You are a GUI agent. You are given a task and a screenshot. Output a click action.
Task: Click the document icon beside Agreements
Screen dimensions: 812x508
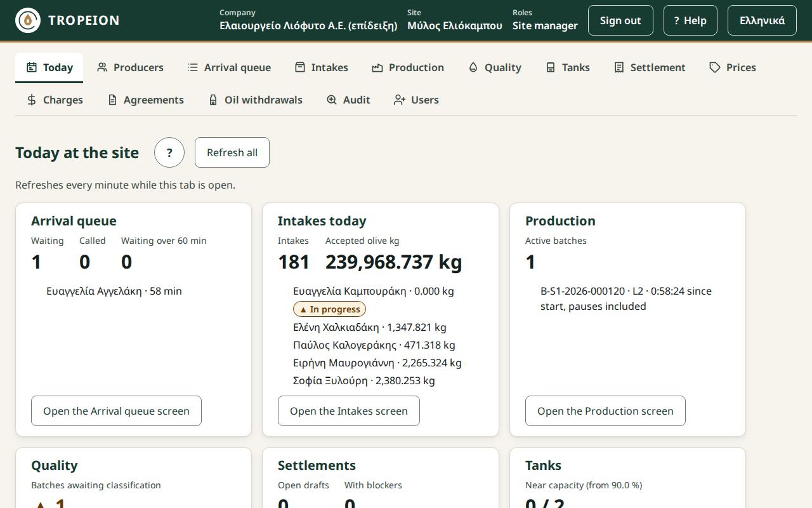point(112,100)
